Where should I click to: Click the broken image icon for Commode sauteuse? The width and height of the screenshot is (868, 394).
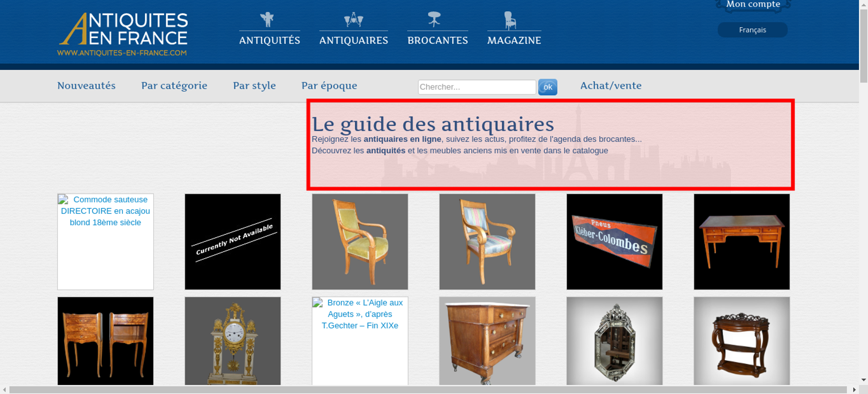point(63,200)
